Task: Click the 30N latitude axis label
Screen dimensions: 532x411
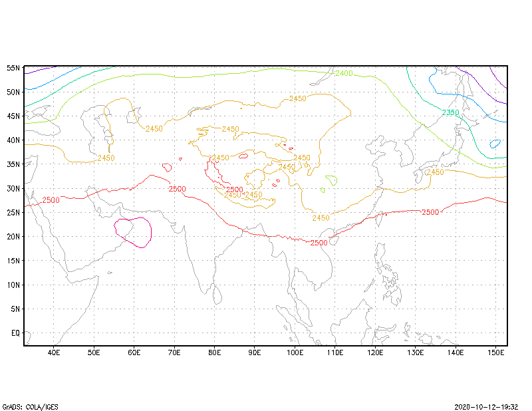Action: [13, 188]
